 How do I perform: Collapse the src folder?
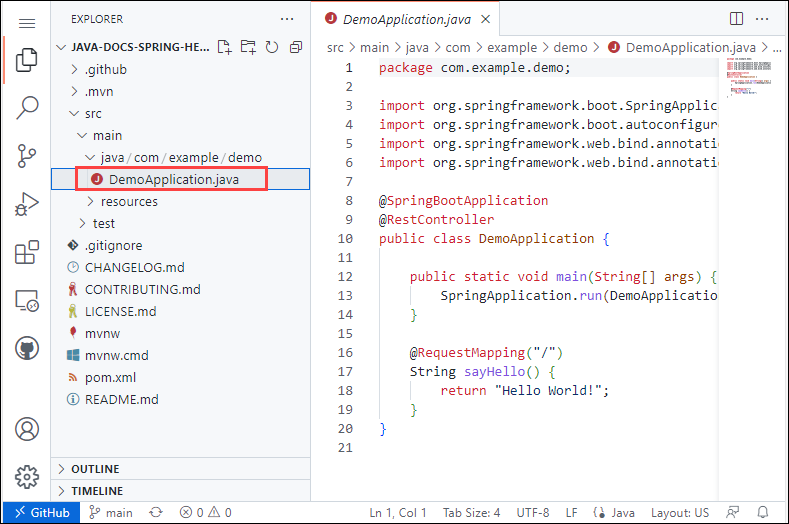(x=180, y=114)
